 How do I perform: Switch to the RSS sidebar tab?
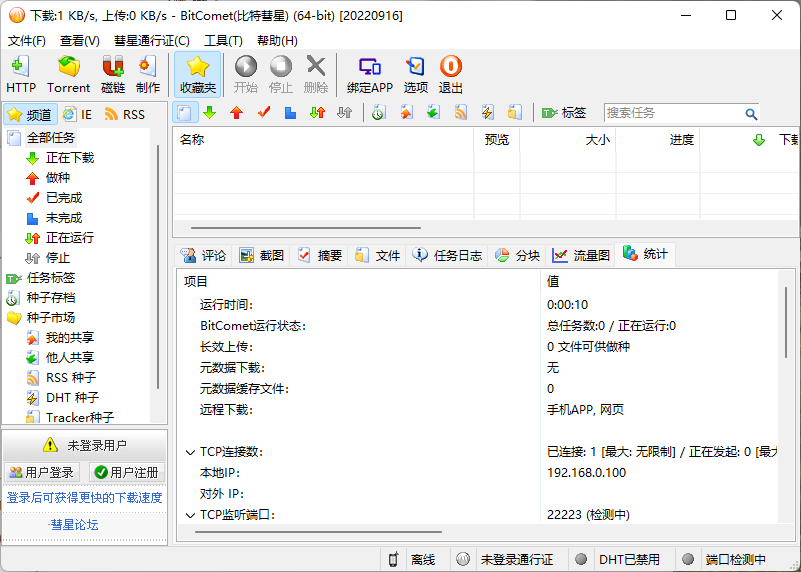click(x=125, y=114)
